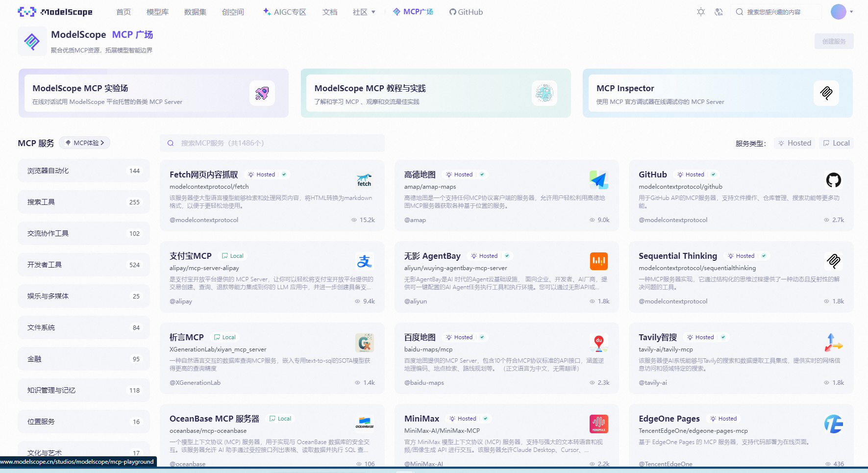
Task: Select the 金融 category
Action: click(84, 359)
